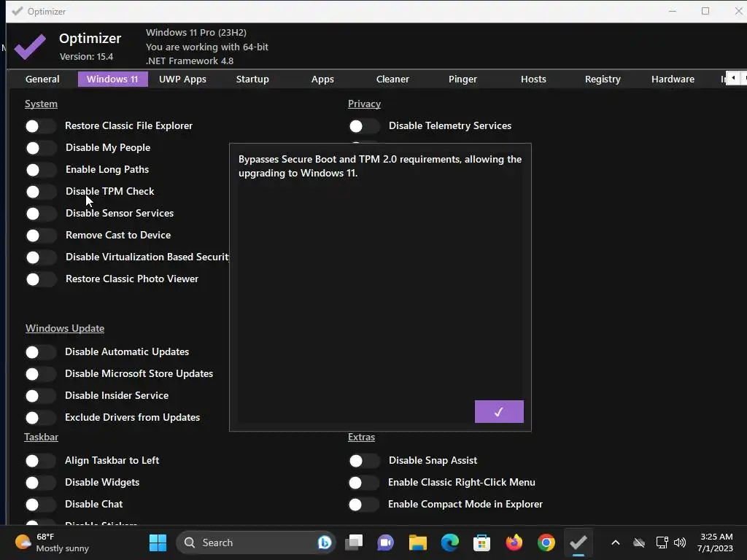
Task: Toggle Disable Sensor Services switch
Action: [41, 214]
